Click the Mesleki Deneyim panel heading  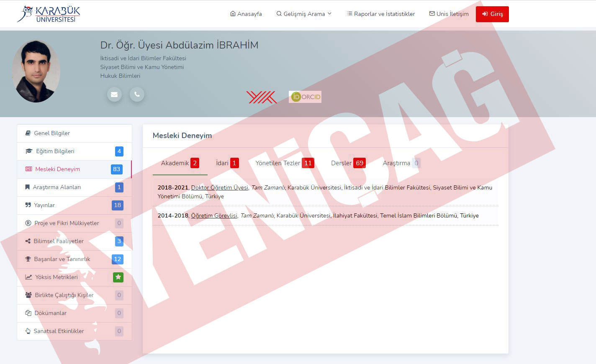(182, 136)
